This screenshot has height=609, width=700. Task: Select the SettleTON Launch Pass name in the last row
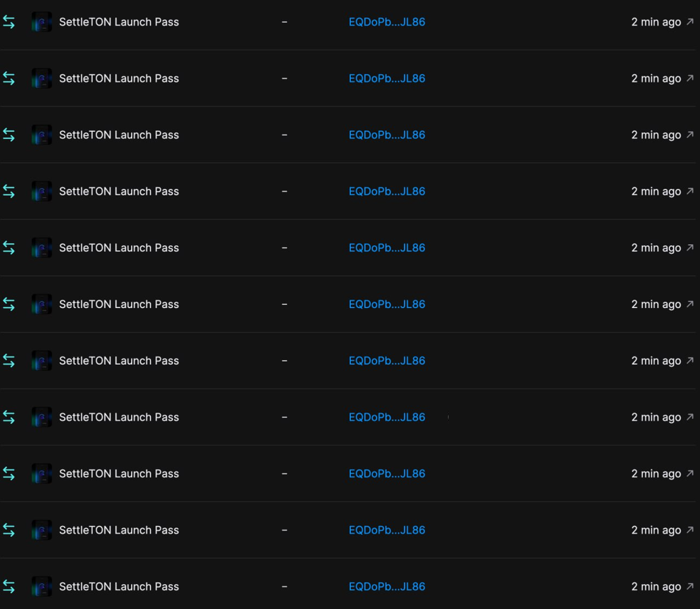click(x=119, y=586)
